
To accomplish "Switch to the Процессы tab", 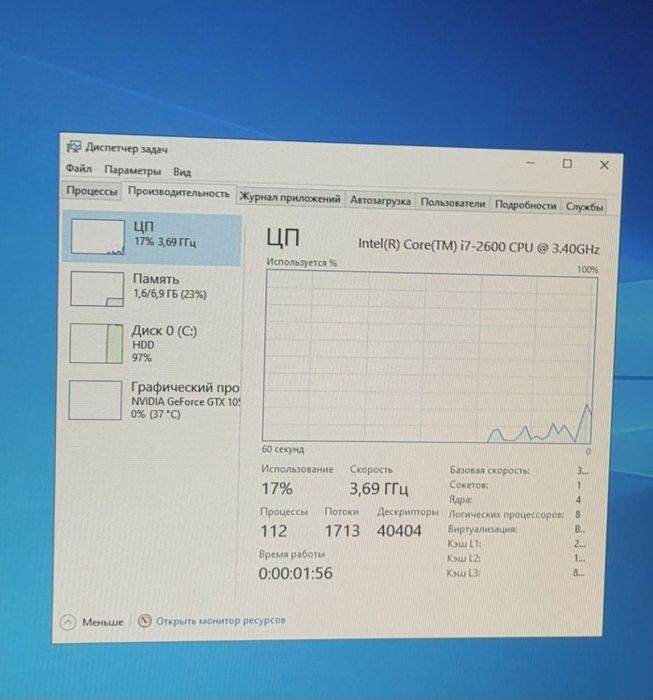I will coord(92,191).
